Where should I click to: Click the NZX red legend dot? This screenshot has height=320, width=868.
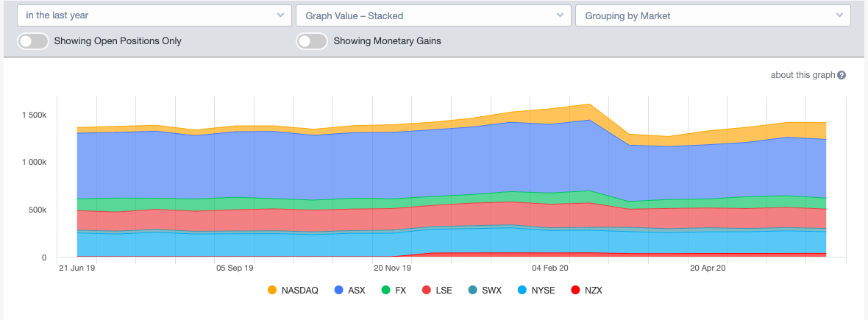click(576, 291)
